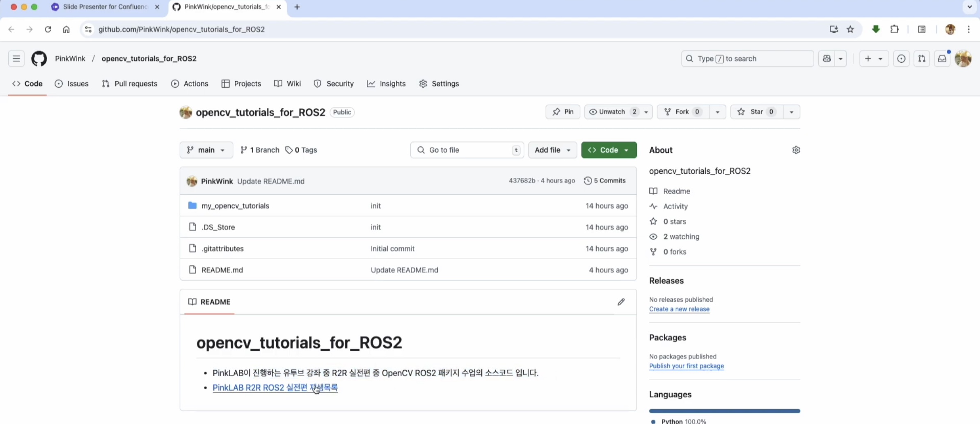
Task: View the 1 Branch link
Action: point(260,150)
